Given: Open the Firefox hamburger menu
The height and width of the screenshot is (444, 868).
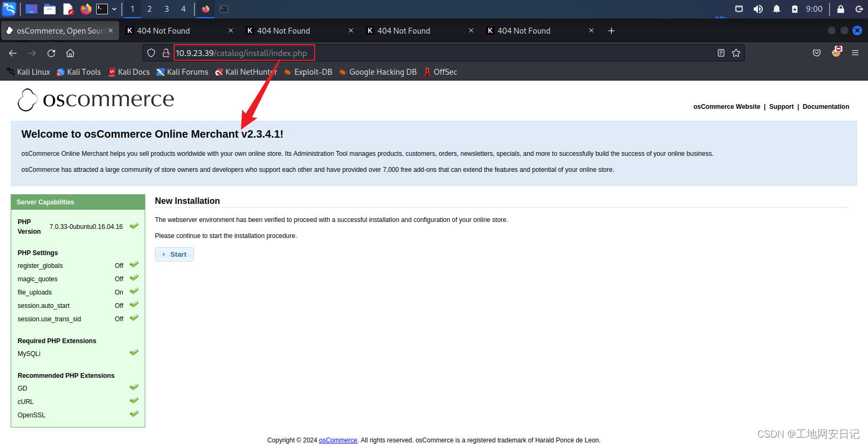Looking at the screenshot, I should (x=855, y=53).
